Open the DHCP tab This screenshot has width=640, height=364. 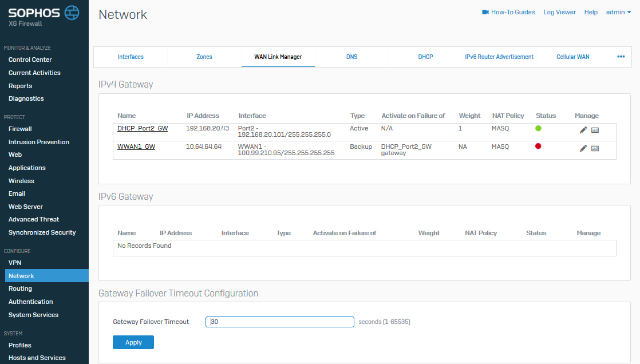[x=425, y=57]
